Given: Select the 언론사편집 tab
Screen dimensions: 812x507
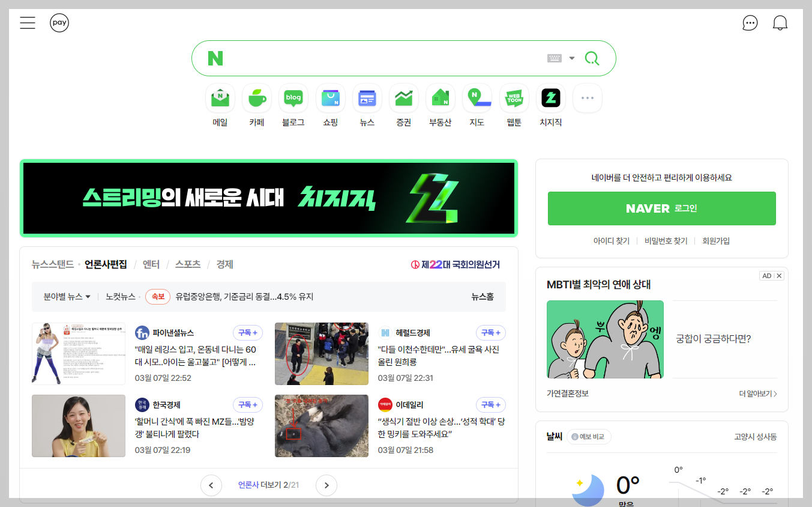Looking at the screenshot, I should tap(106, 264).
